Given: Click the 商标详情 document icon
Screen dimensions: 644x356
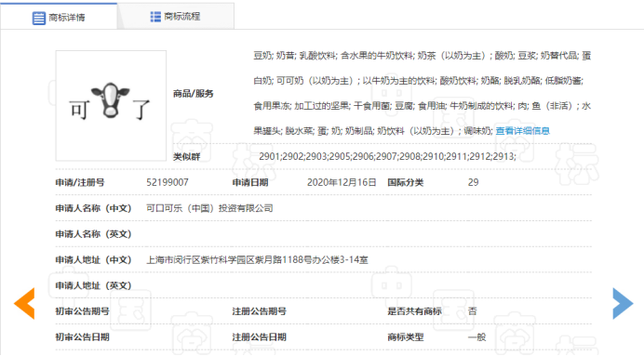Looking at the screenshot, I should (38, 18).
